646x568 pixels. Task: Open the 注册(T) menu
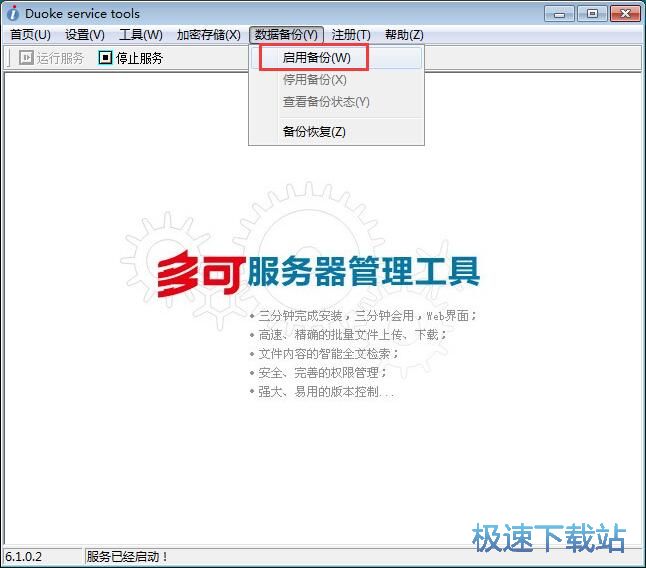[x=351, y=35]
